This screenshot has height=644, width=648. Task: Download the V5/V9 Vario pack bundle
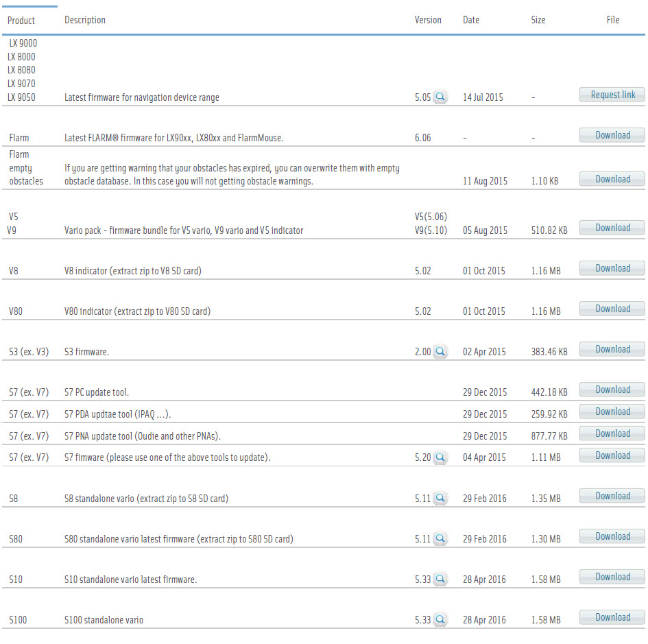click(612, 228)
